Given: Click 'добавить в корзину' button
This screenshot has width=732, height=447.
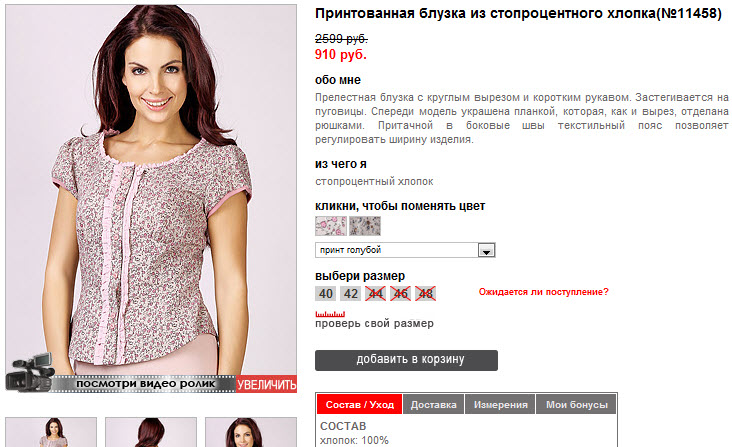Looking at the screenshot, I should point(406,360).
